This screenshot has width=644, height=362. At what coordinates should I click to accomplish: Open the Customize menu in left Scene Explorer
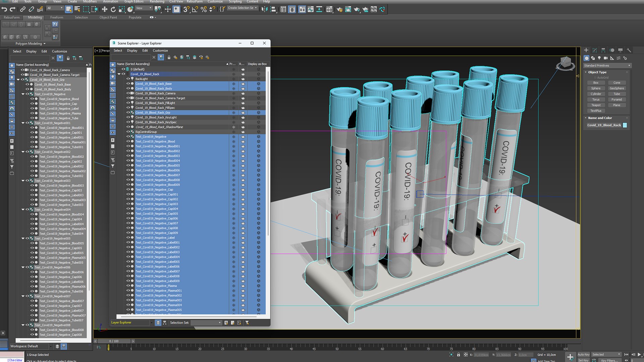[59, 51]
